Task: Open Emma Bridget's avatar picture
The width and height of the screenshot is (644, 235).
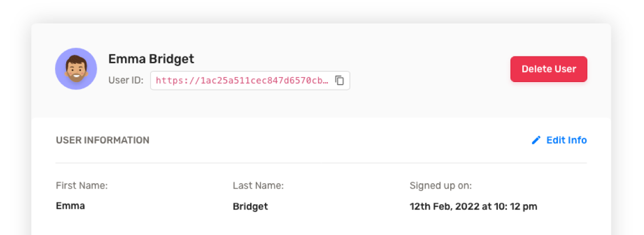Action: click(76, 69)
